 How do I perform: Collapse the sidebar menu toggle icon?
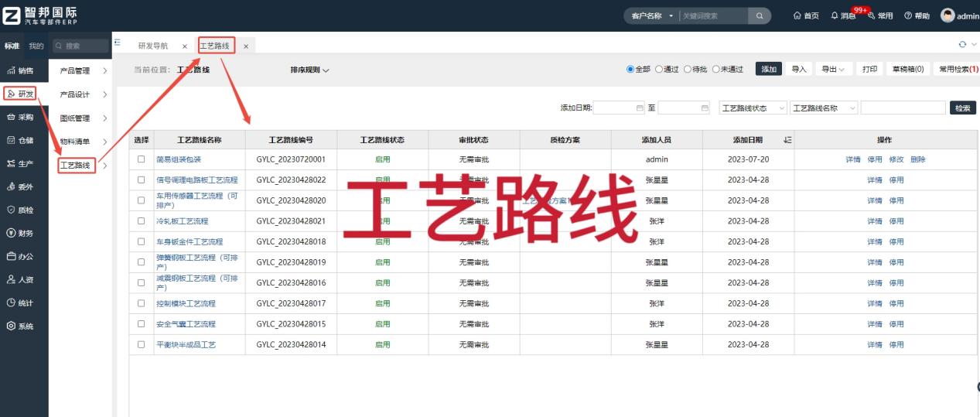pyautogui.click(x=118, y=42)
